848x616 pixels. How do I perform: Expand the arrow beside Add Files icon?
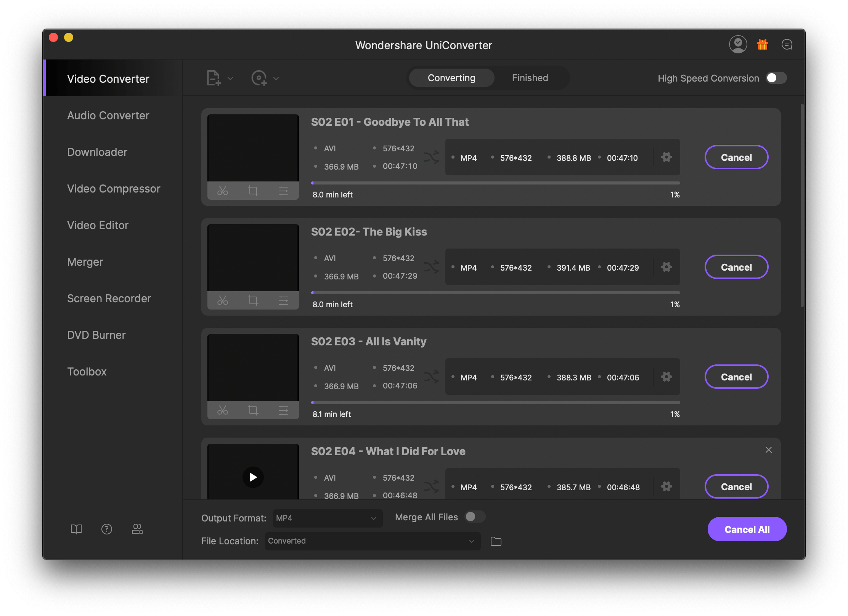pos(230,79)
